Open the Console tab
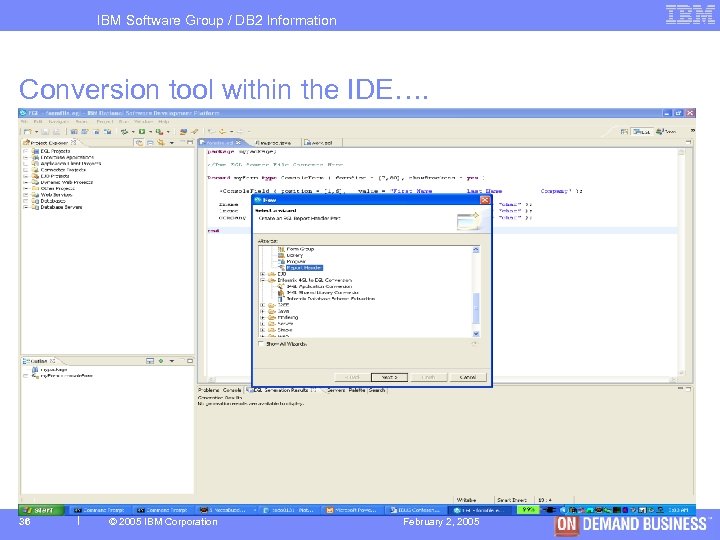The height and width of the screenshot is (540, 720). 231,390
